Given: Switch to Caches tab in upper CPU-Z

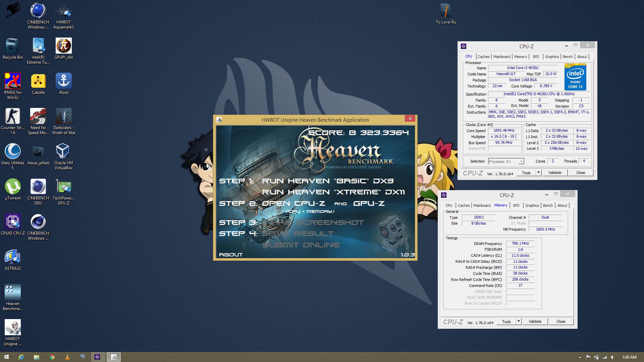Looking at the screenshot, I should coord(483,57).
